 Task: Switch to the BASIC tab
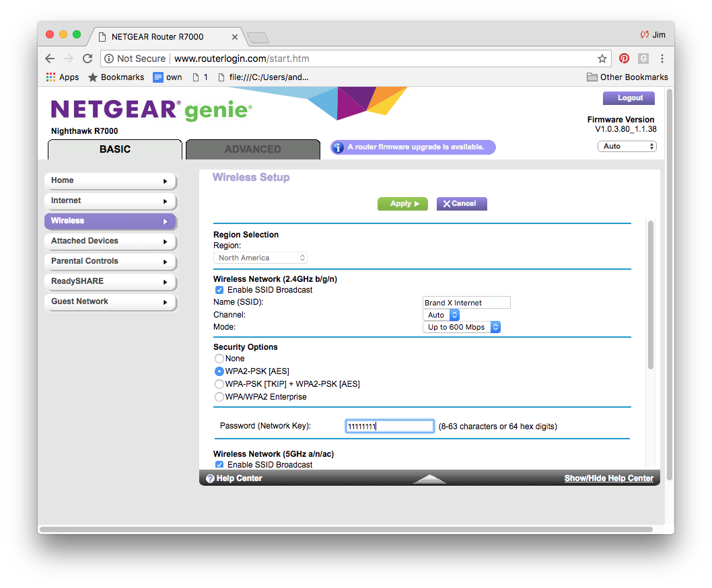pos(115,149)
